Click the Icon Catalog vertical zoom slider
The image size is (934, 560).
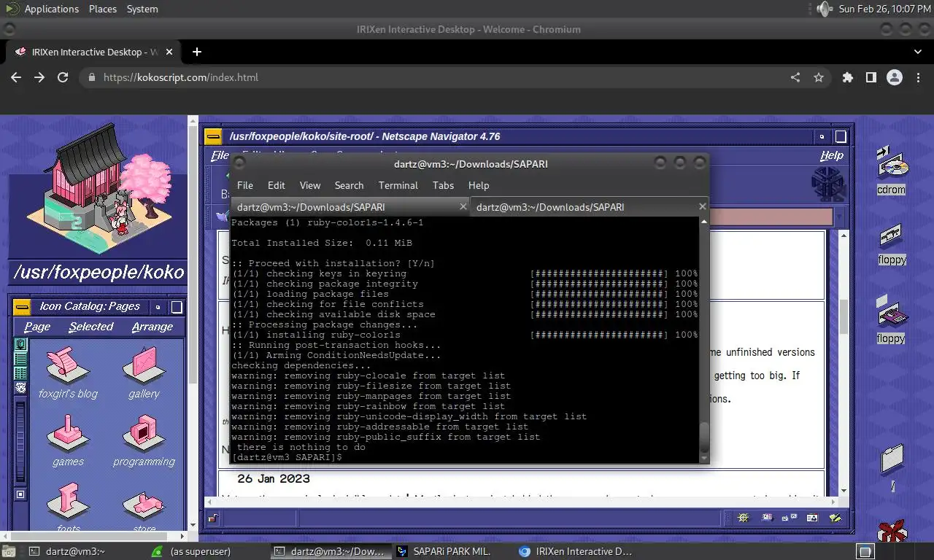pyautogui.click(x=20, y=442)
